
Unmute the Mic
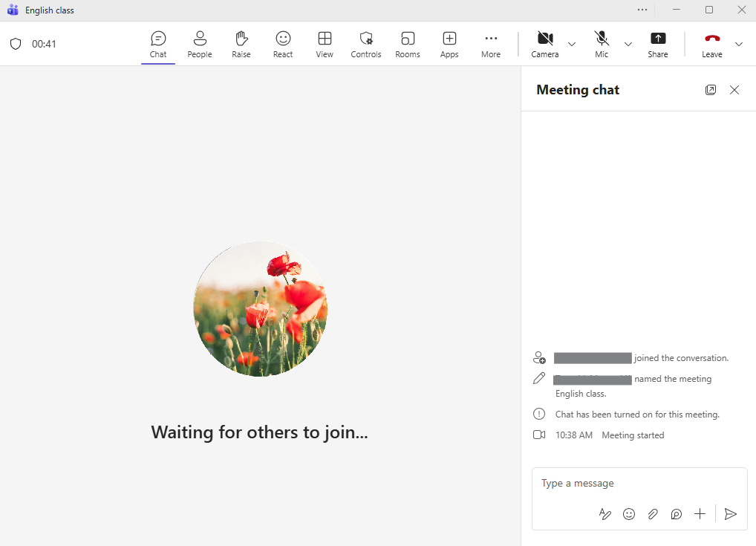[602, 45]
